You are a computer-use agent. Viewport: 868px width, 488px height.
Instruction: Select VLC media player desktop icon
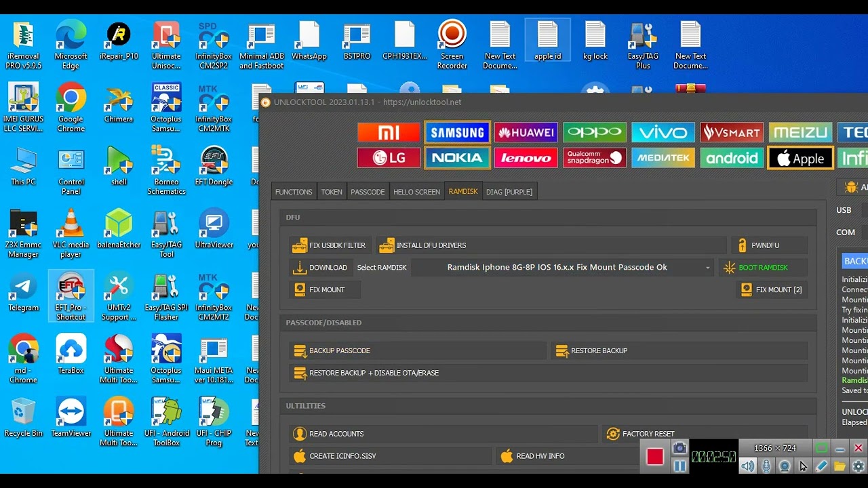[71, 234]
